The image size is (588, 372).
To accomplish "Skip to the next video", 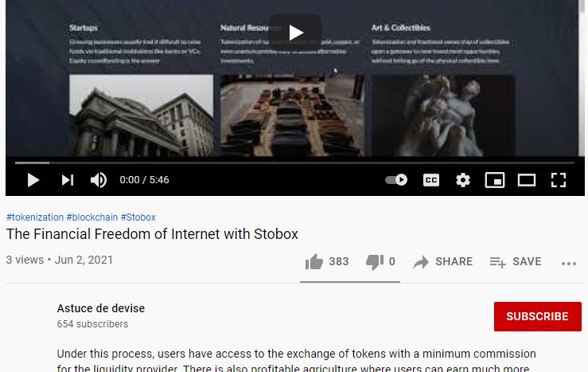I will [x=68, y=180].
